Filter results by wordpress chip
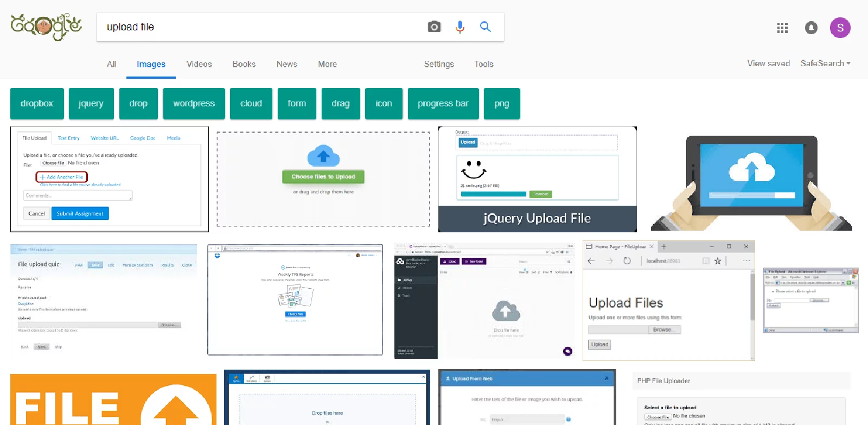The width and height of the screenshot is (868, 425). [x=194, y=104]
